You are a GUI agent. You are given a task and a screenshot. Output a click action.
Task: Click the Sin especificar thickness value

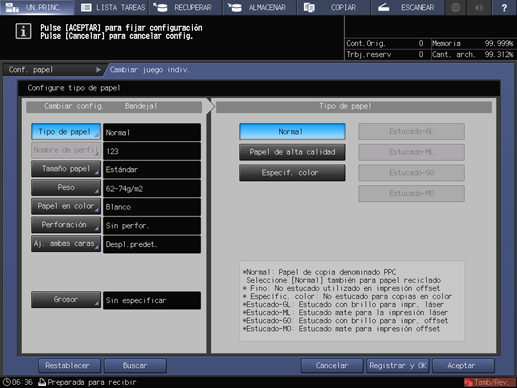[152, 300]
